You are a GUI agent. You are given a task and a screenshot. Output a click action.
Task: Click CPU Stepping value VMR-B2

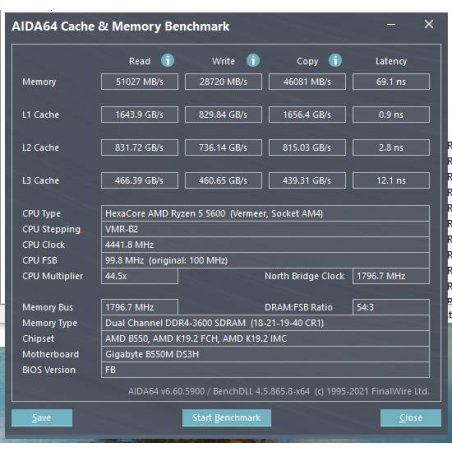pos(265,229)
